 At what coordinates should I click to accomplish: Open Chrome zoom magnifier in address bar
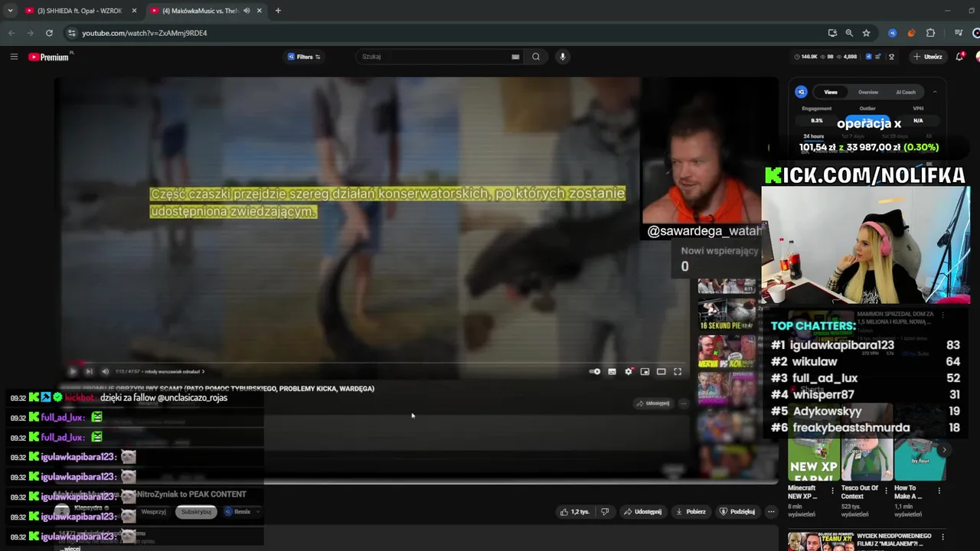click(x=849, y=33)
